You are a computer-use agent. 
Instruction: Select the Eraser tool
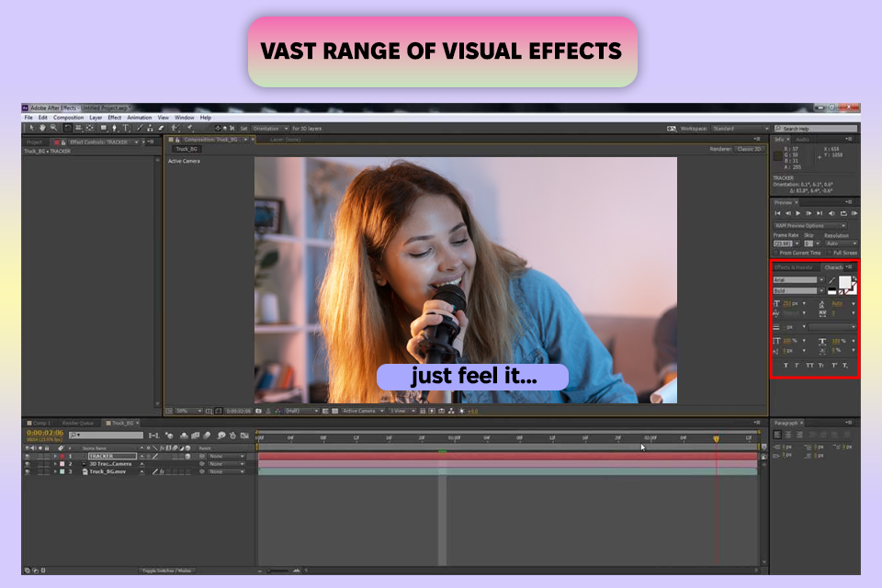(x=160, y=129)
